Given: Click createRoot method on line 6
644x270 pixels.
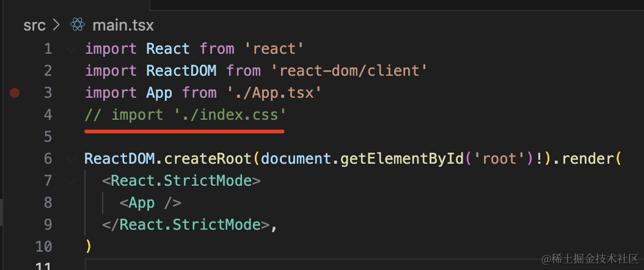Looking at the screenshot, I should click(x=207, y=159).
